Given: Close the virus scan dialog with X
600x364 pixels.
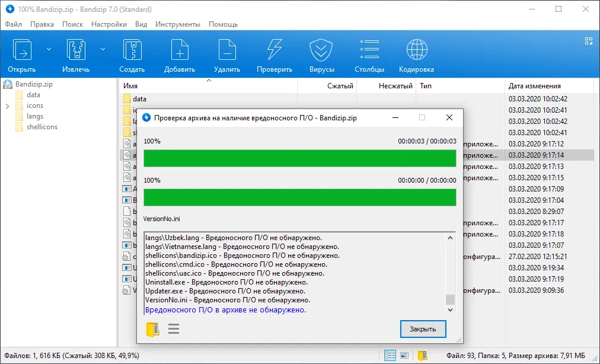Looking at the screenshot, I should tap(449, 118).
